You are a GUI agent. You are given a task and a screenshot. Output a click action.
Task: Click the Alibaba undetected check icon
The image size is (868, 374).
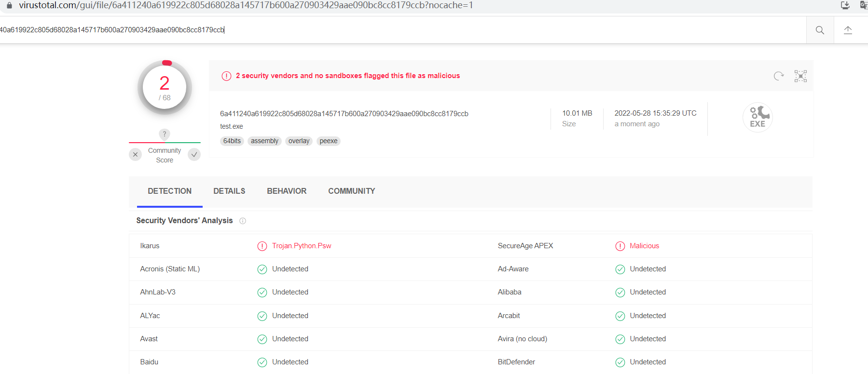[620, 293]
